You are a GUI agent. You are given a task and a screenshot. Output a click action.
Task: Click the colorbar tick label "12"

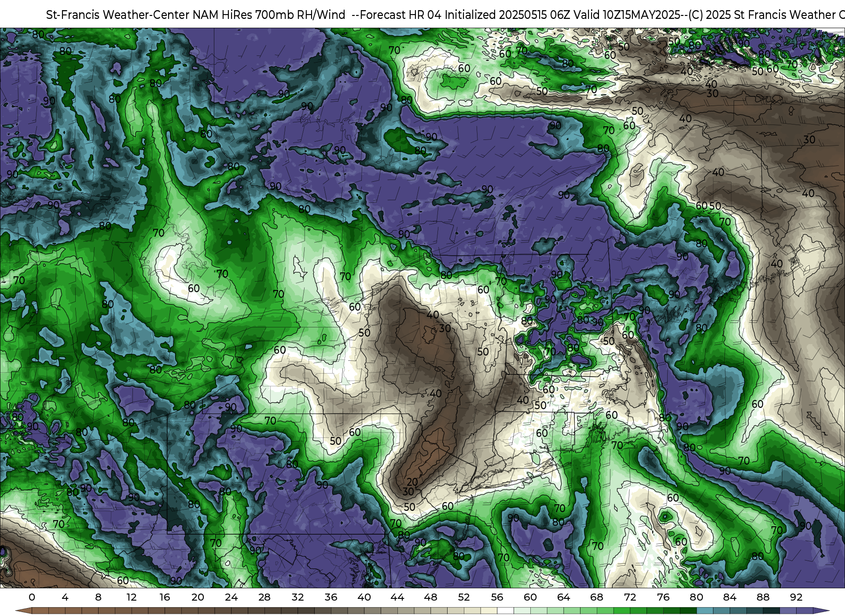(x=132, y=597)
